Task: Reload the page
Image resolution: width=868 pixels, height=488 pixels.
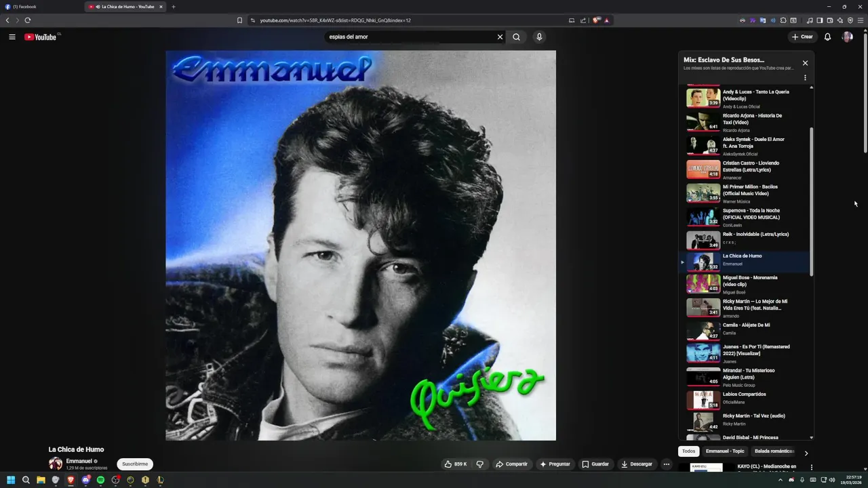Action: (x=27, y=20)
